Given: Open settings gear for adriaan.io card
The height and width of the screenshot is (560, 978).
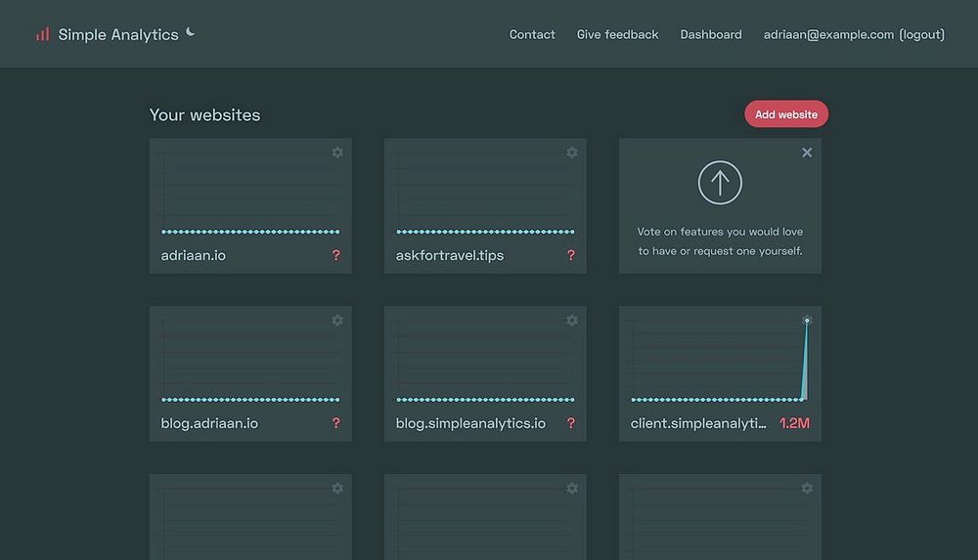Looking at the screenshot, I should point(337,152).
